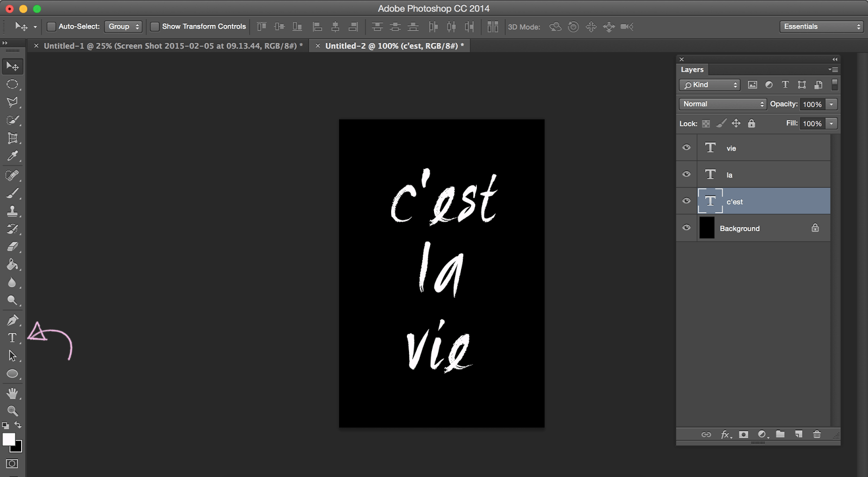Viewport: 868px width, 477px height.
Task: Open the Normal blend mode dropdown
Action: (723, 104)
